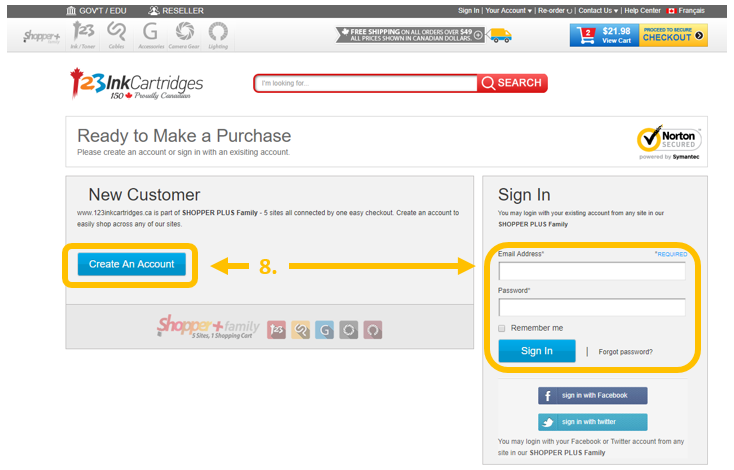Image resolution: width=734 pixels, height=470 pixels.
Task: Expand the free shipping banner plus icon
Action: [x=478, y=35]
